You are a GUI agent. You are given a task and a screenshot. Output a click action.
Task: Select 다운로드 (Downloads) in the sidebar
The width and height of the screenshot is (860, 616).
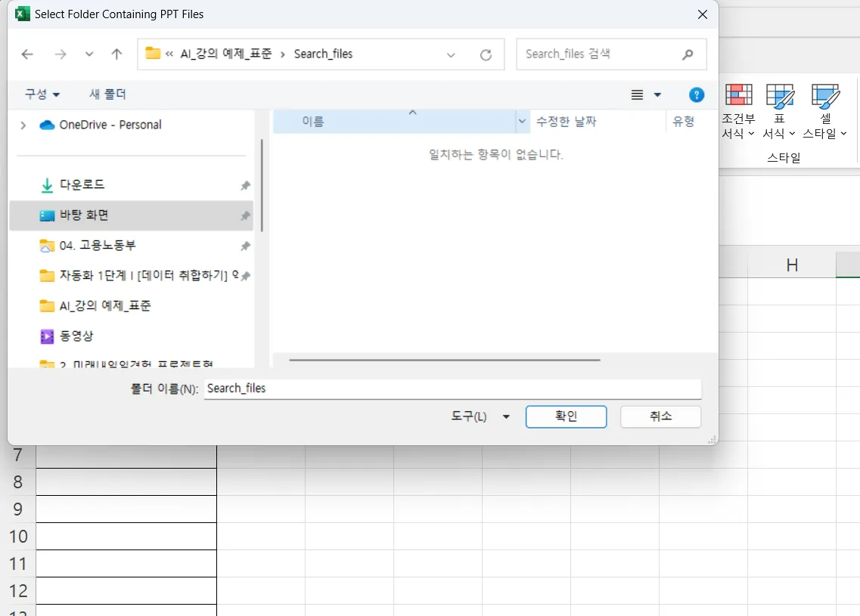point(82,185)
